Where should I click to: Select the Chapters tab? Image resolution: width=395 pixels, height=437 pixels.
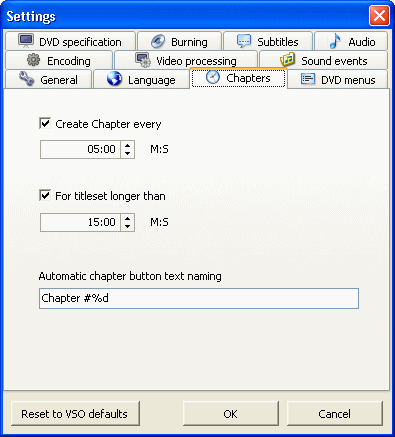pos(238,78)
